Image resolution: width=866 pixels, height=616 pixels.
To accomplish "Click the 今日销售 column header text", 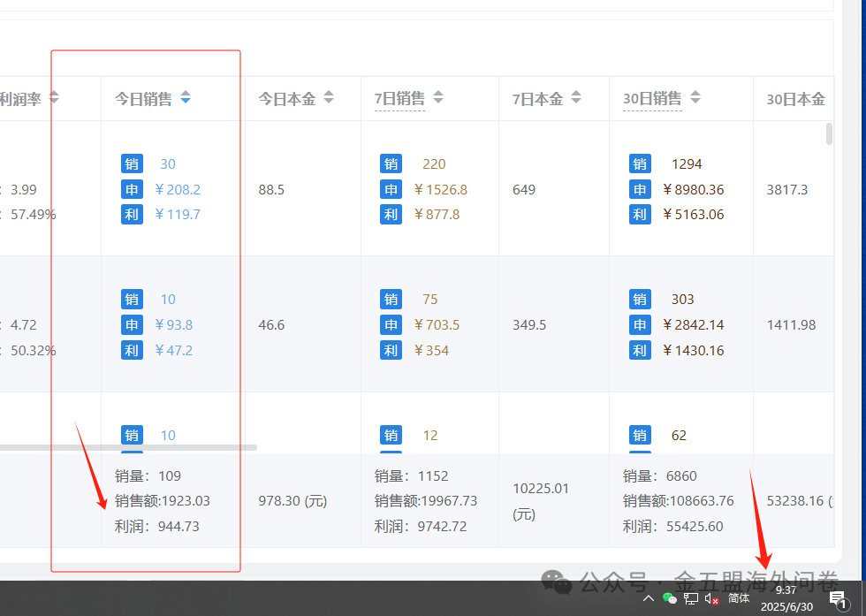I will click(x=143, y=99).
